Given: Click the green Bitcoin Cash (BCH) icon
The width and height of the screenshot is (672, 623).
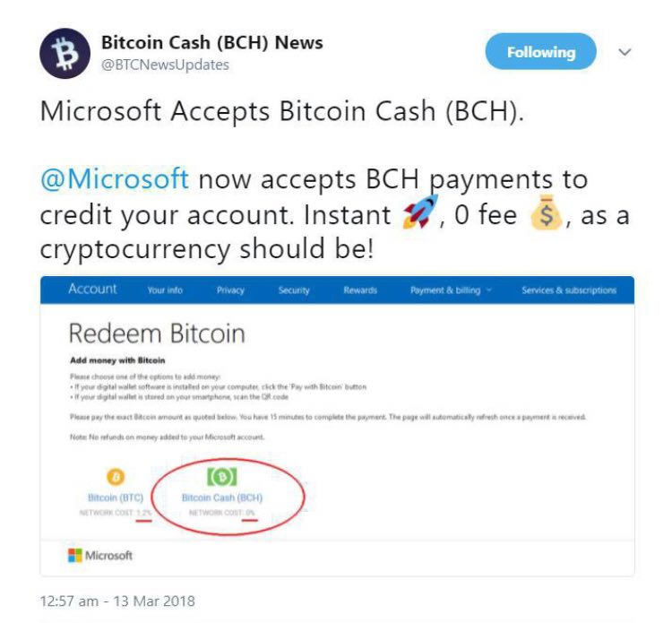Looking at the screenshot, I should (221, 476).
